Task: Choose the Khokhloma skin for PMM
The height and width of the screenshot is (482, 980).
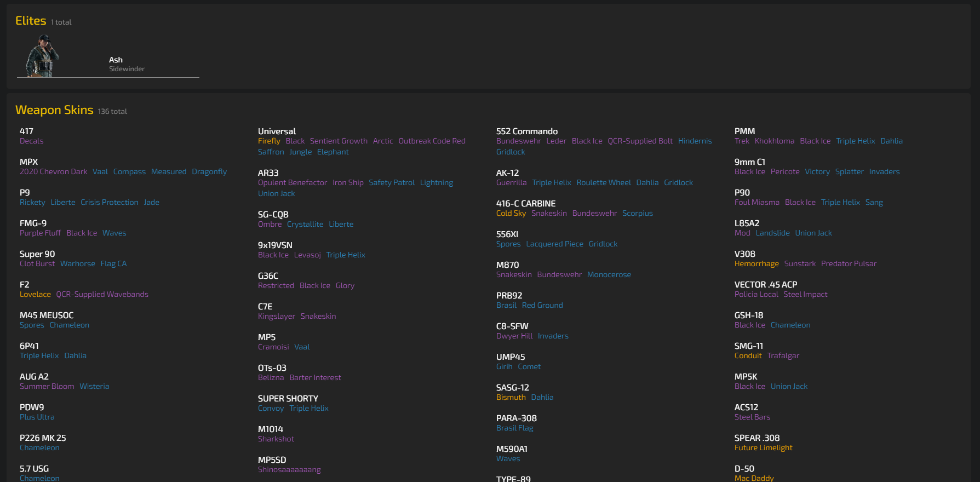Action: click(775, 141)
